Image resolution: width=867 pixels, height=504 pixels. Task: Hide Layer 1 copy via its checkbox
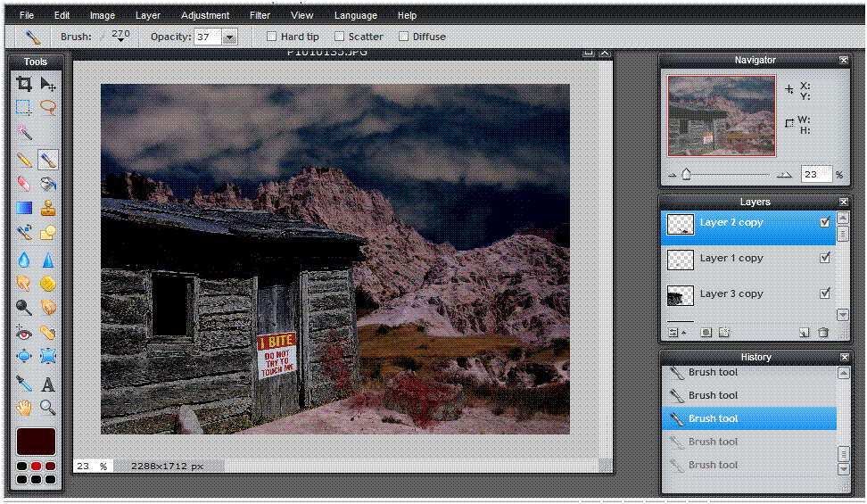[825, 258]
